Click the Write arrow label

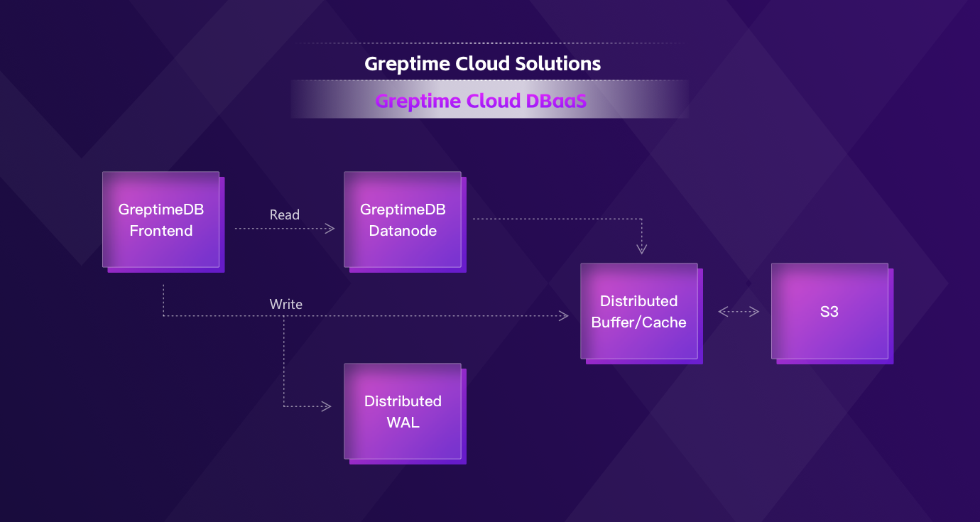(285, 304)
